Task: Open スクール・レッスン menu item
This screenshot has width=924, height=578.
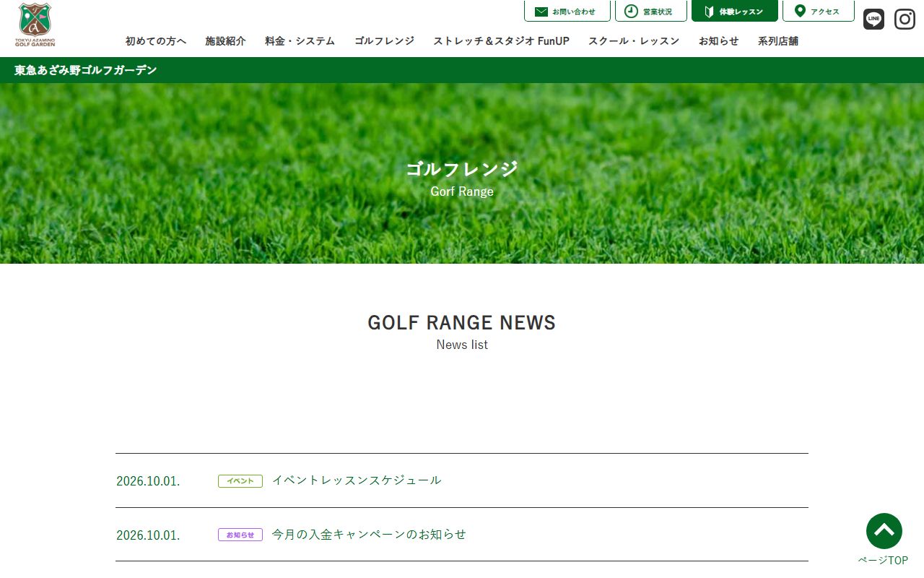Action: [634, 41]
